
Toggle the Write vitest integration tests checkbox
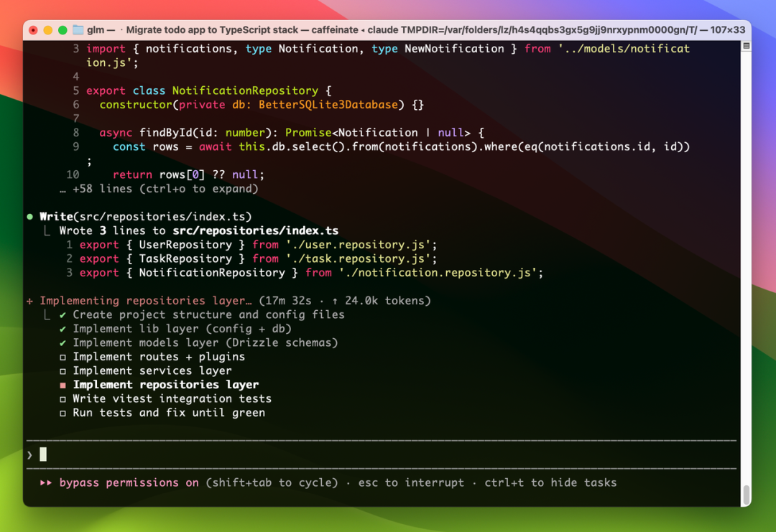63,399
